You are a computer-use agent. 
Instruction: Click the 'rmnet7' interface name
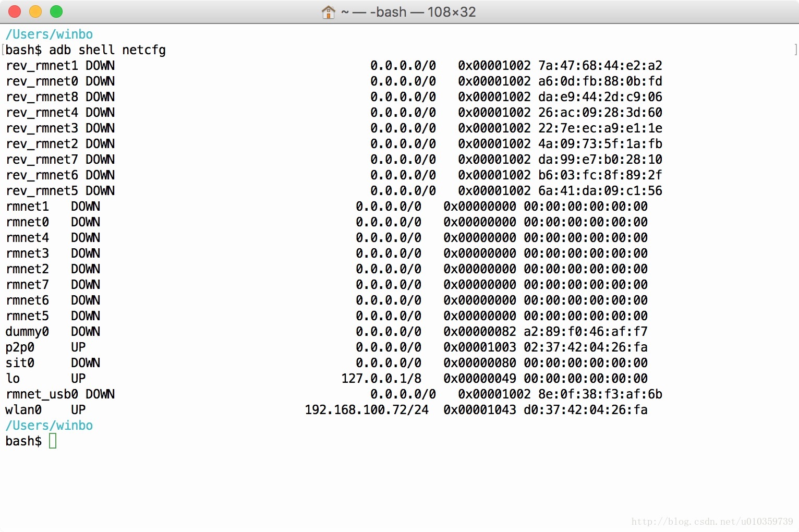pyautogui.click(x=27, y=285)
